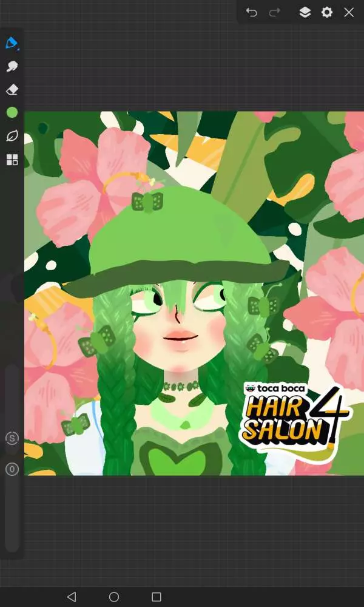The width and height of the screenshot is (364, 607).
Task: Click the brush size S slider handle
Action: point(12,439)
